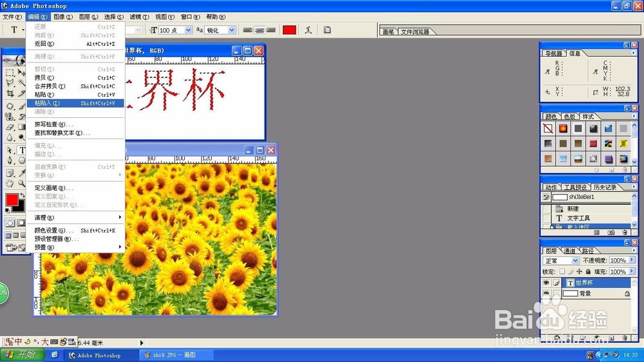Open History panel flyout menu arrow
This screenshot has height=362, width=644.
click(x=634, y=187)
